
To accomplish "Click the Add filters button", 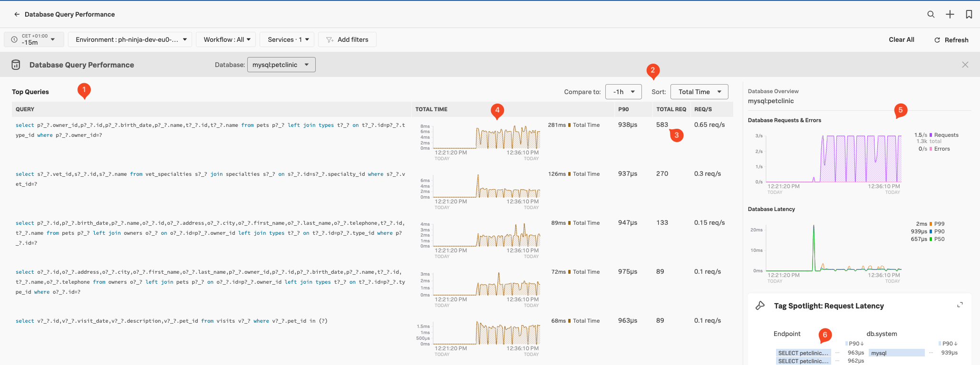I will point(347,39).
